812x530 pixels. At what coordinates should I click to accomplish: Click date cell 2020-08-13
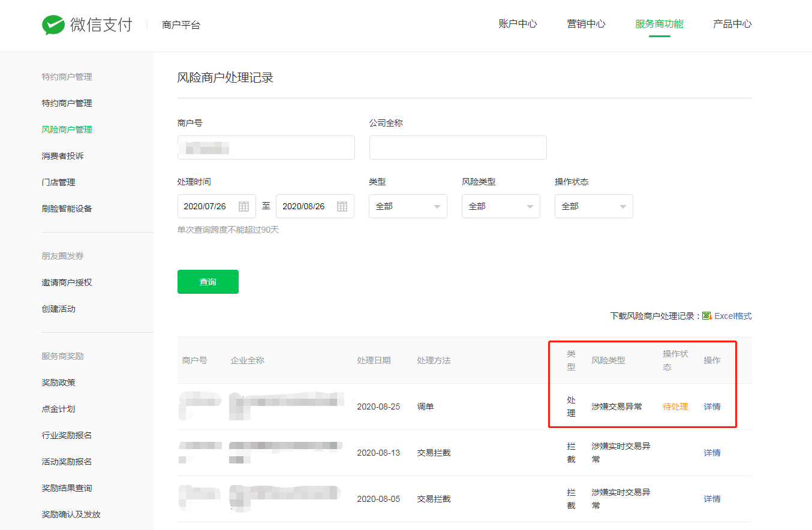click(378, 453)
